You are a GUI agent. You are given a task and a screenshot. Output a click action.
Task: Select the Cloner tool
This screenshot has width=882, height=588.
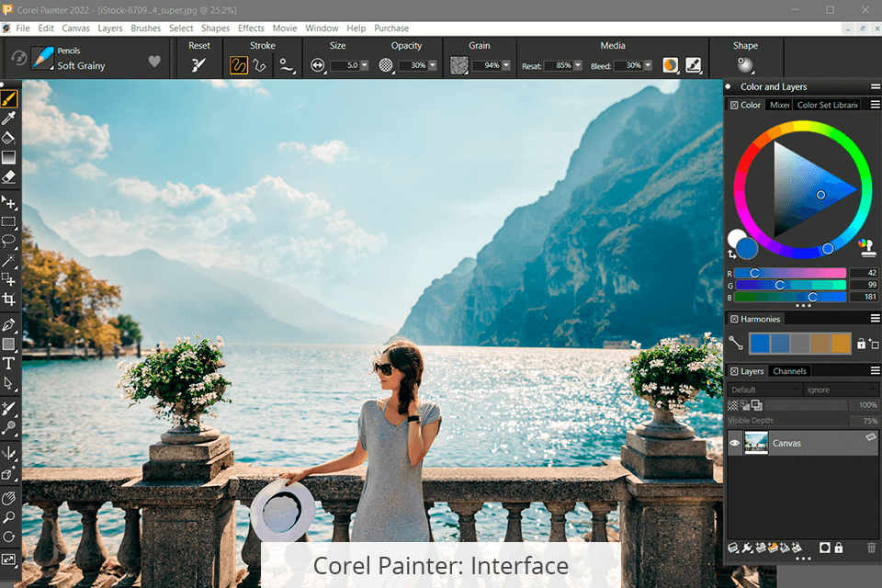pyautogui.click(x=9, y=409)
